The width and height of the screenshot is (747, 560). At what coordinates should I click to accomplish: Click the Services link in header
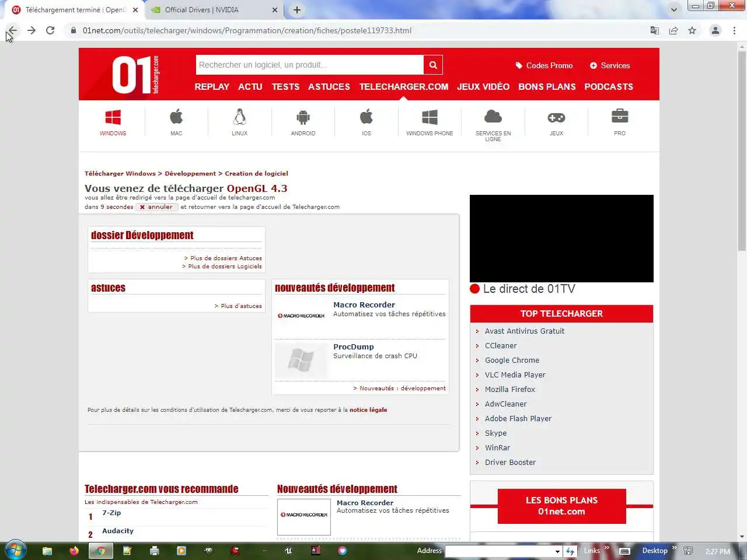610,65
